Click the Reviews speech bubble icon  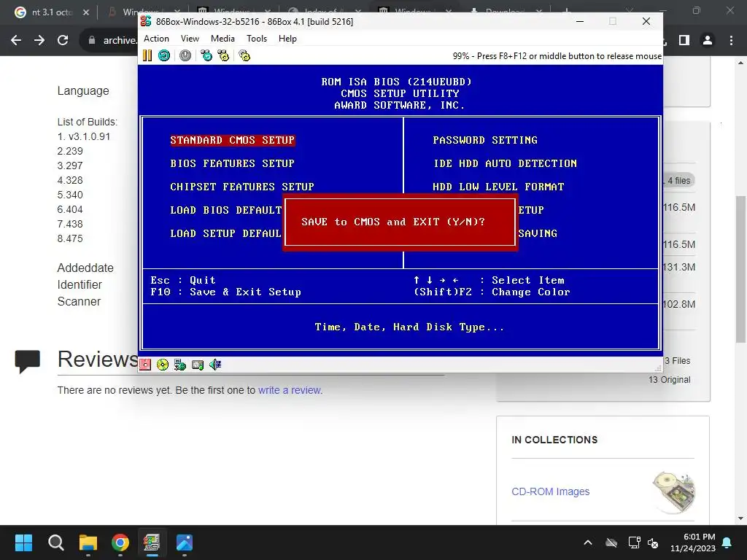(x=27, y=361)
